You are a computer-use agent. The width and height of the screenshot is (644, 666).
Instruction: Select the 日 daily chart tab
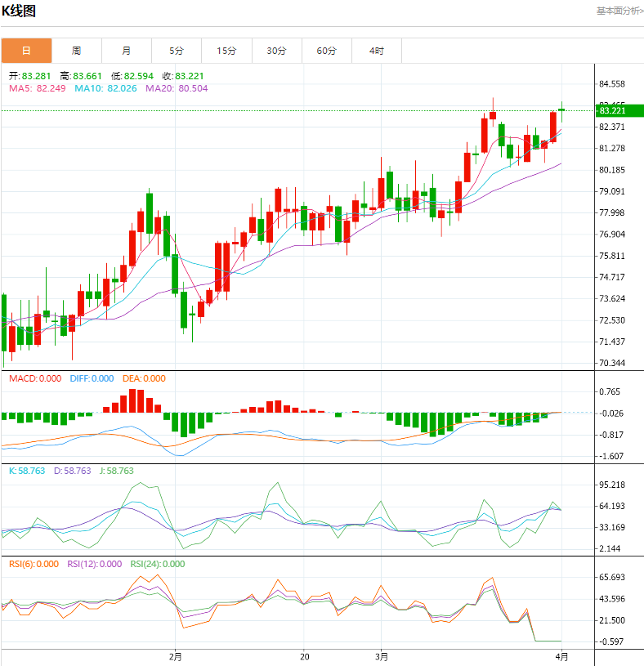tap(26, 51)
